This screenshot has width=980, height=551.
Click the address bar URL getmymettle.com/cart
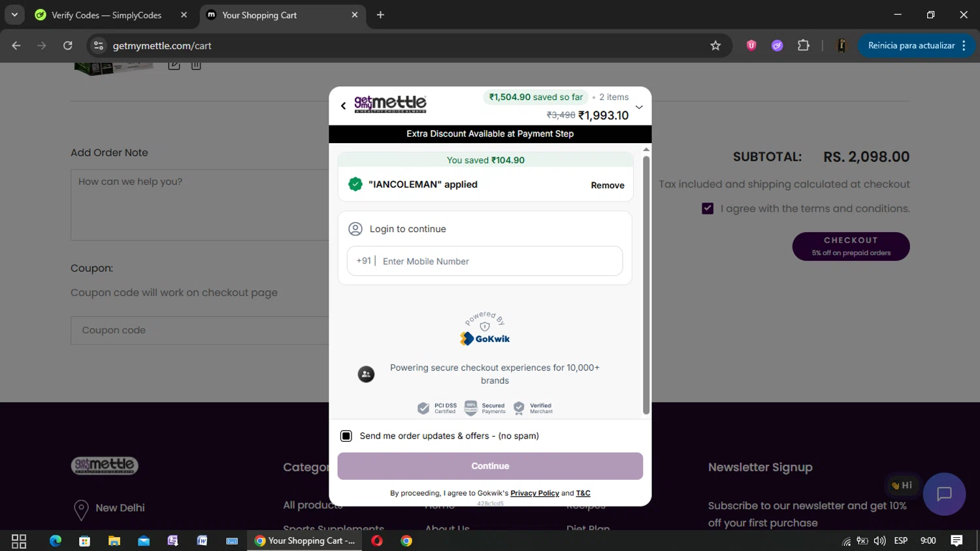162,46
